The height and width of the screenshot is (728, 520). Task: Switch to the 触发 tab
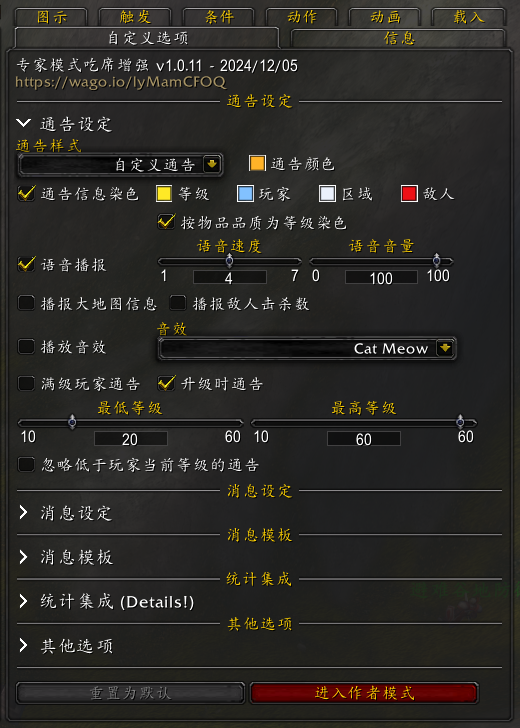(135, 17)
